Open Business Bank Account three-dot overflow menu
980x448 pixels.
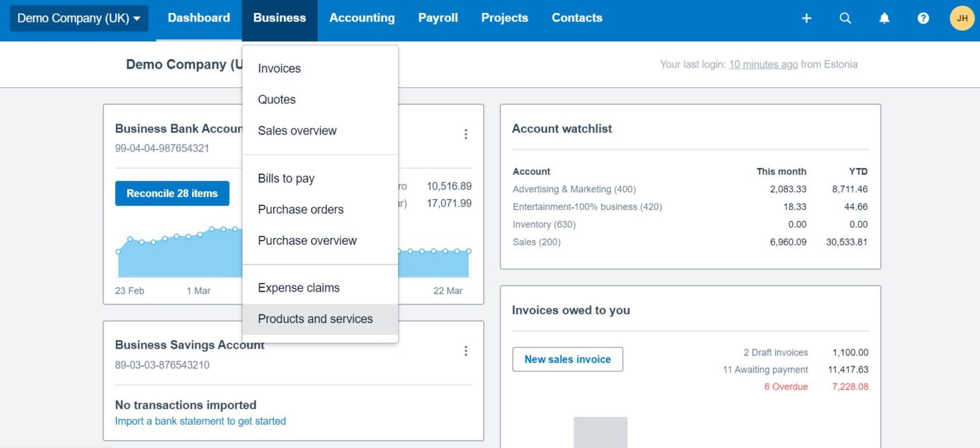pos(466,134)
